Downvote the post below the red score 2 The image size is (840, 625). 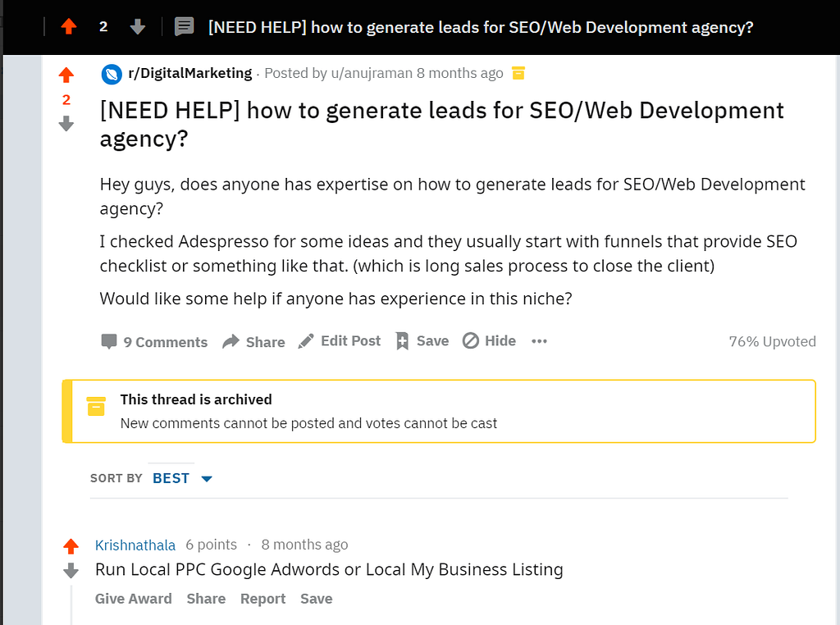tap(66, 124)
